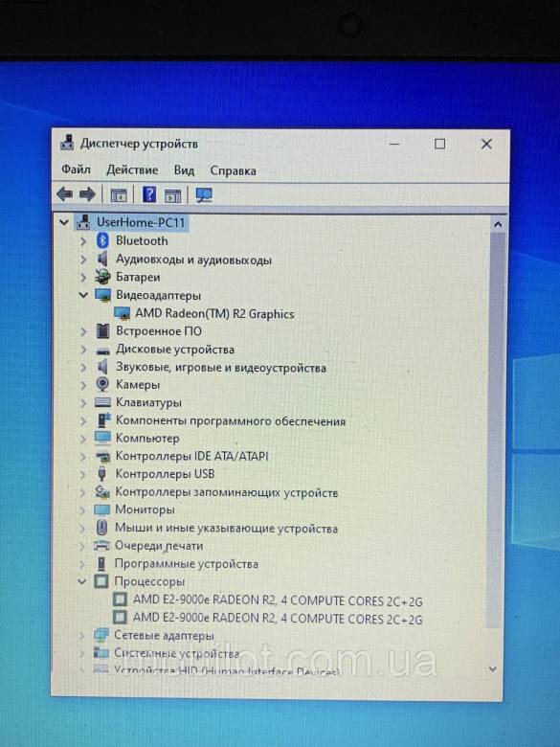
Task: Open the Справка menu
Action: (x=233, y=171)
